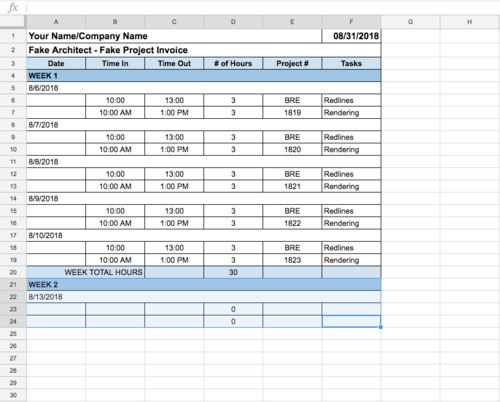Click the date cell 08/31/2018

tap(351, 36)
